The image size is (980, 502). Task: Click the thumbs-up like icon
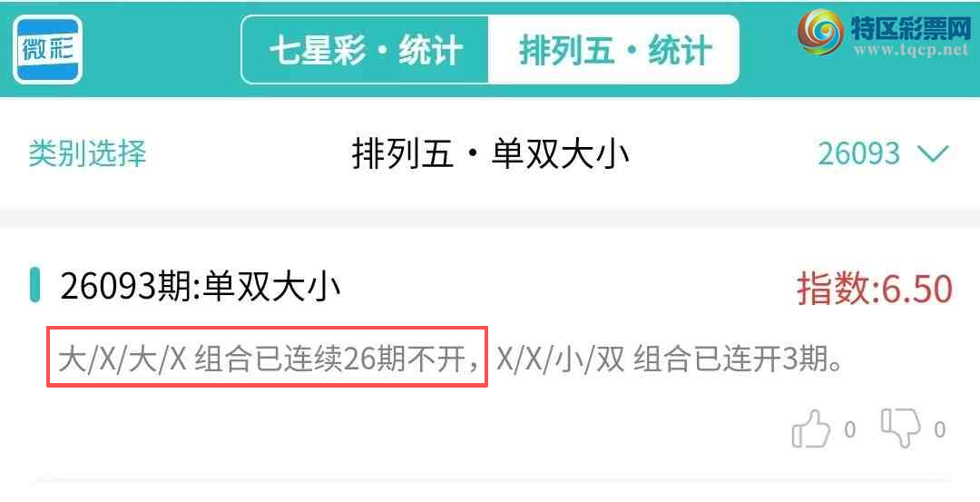pyautogui.click(x=810, y=428)
